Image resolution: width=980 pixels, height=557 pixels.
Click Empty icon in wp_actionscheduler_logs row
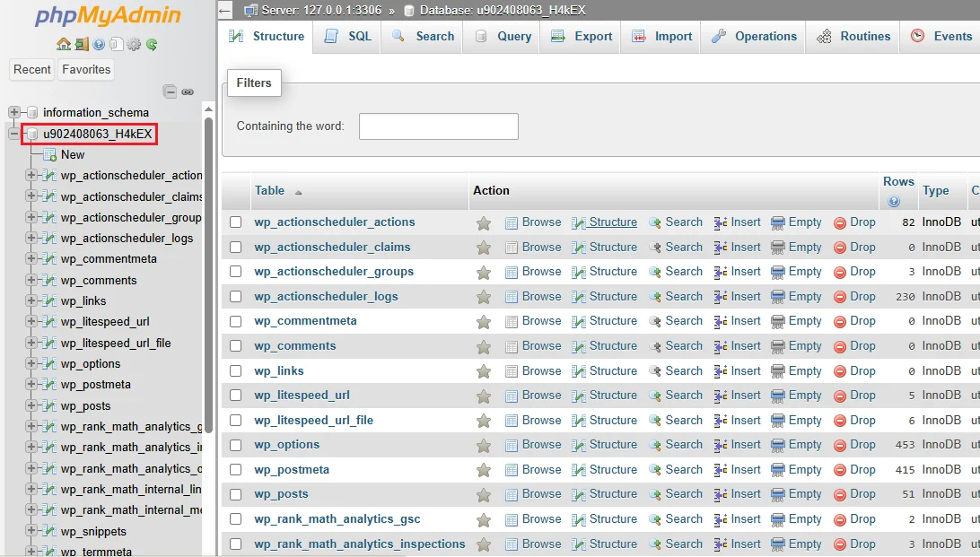pos(777,297)
